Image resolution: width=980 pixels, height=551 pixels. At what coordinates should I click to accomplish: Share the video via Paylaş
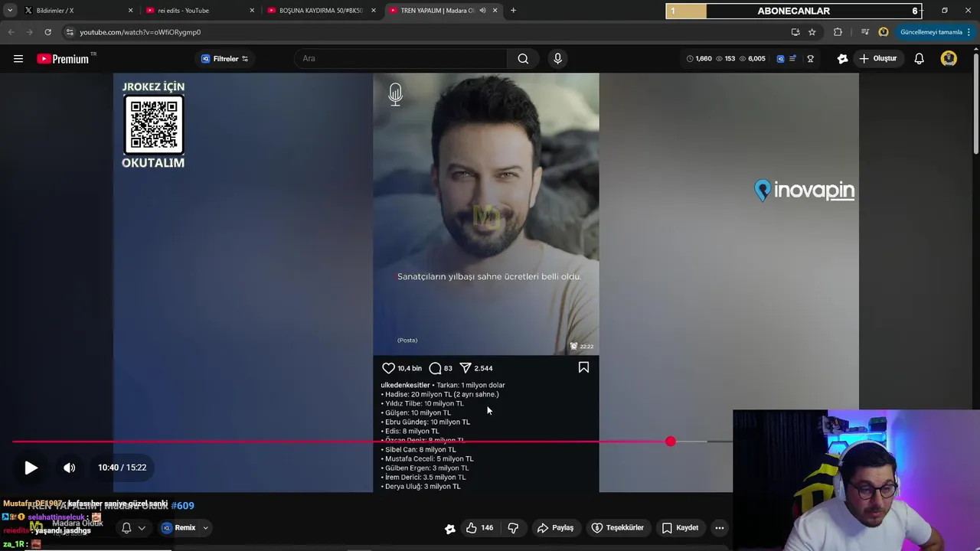[x=556, y=527]
